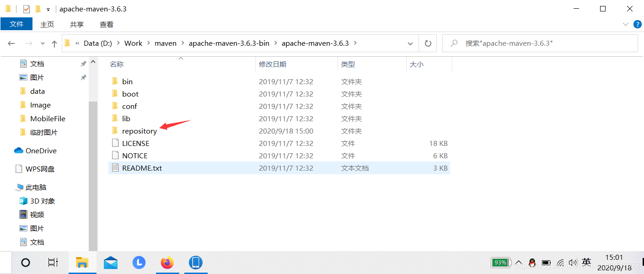This screenshot has width=644, height=274.
Task: Select the lib folder icon
Action: [115, 118]
